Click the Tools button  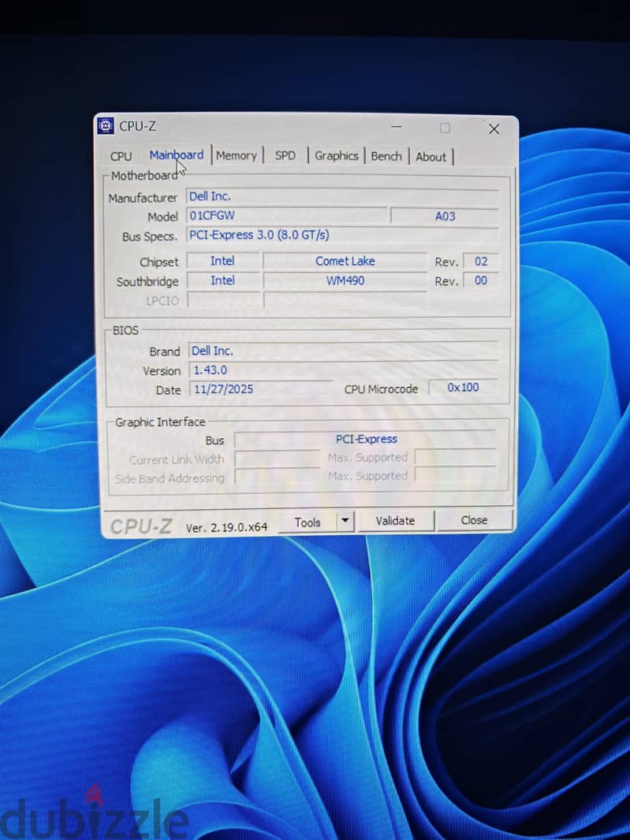coord(308,522)
